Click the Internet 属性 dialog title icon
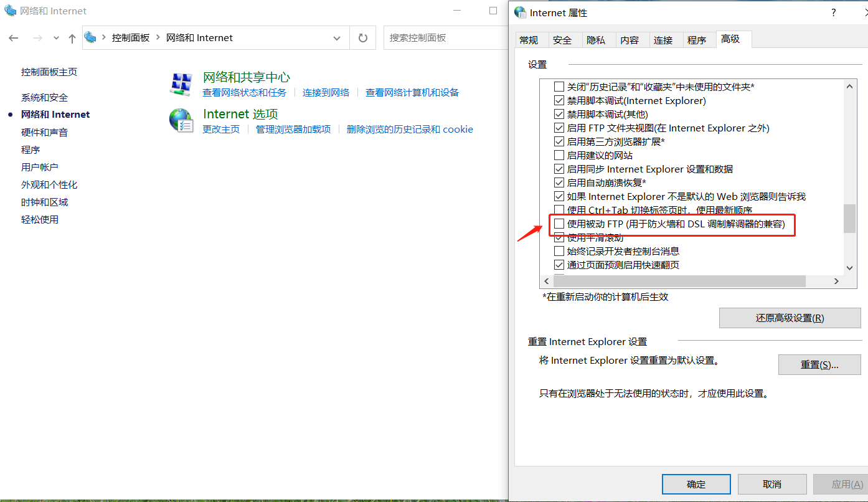Viewport: 868px width, 502px height. pos(521,12)
